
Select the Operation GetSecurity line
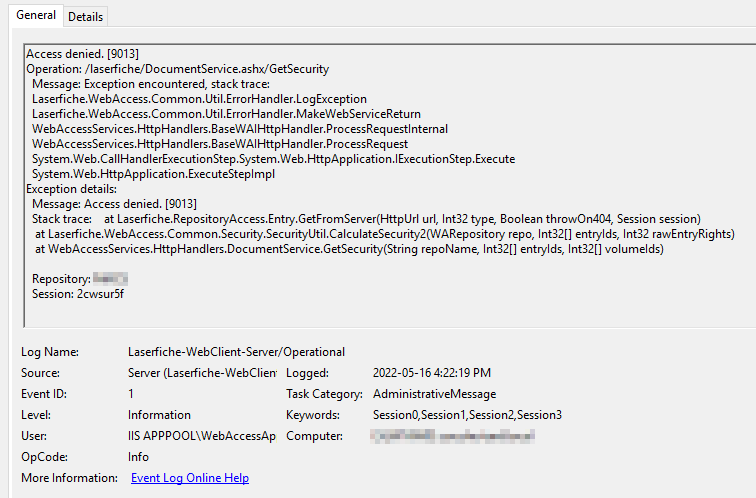pos(177,69)
